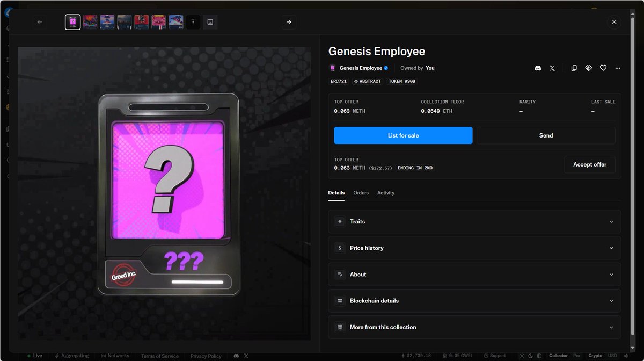644x361 pixels.
Task: Expand the Price history section
Action: (474, 248)
